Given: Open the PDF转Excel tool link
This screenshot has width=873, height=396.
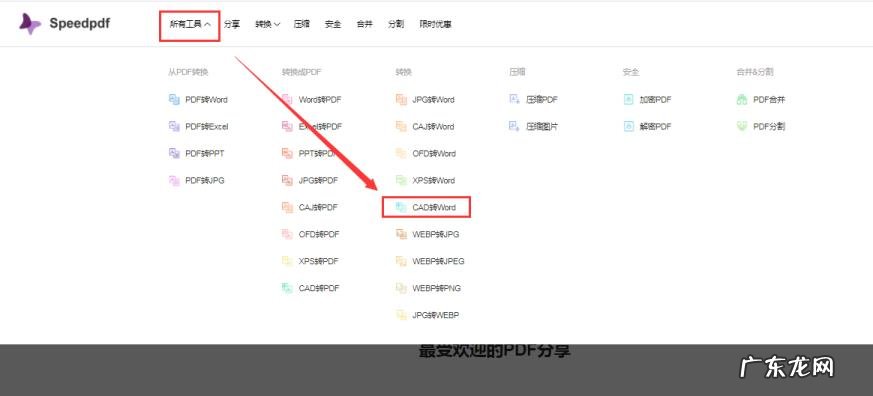Looking at the screenshot, I should [x=207, y=126].
